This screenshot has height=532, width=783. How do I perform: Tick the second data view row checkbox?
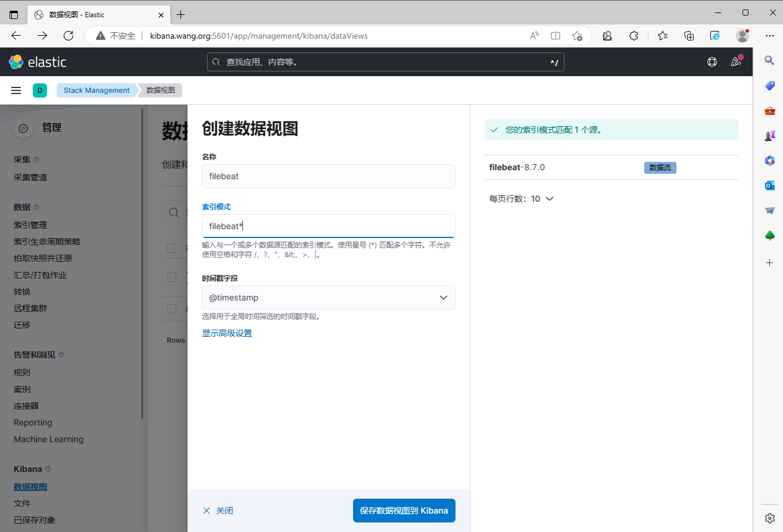coord(171,309)
